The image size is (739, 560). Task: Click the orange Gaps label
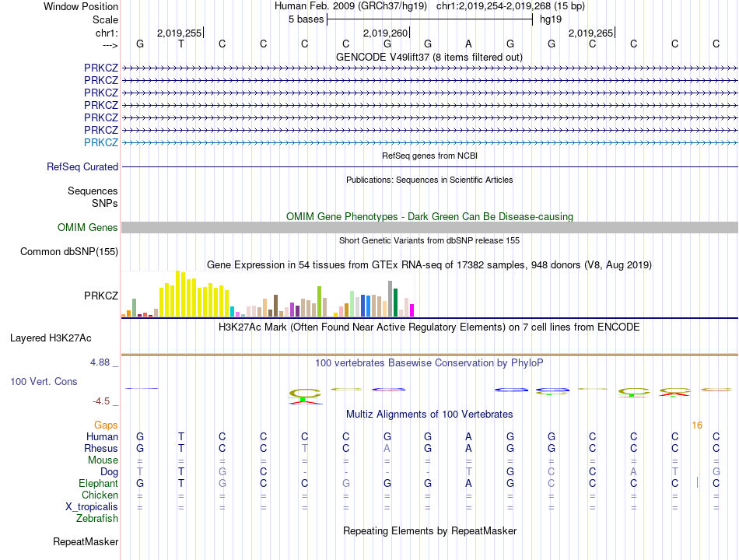106,425
